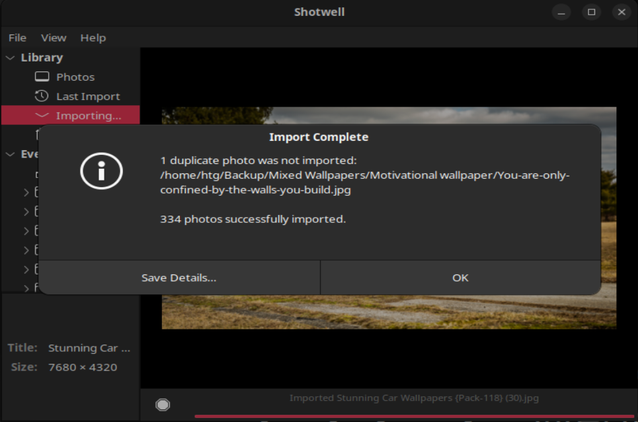Close the Shotwell window
The height and width of the screenshot is (422, 638).
point(622,12)
